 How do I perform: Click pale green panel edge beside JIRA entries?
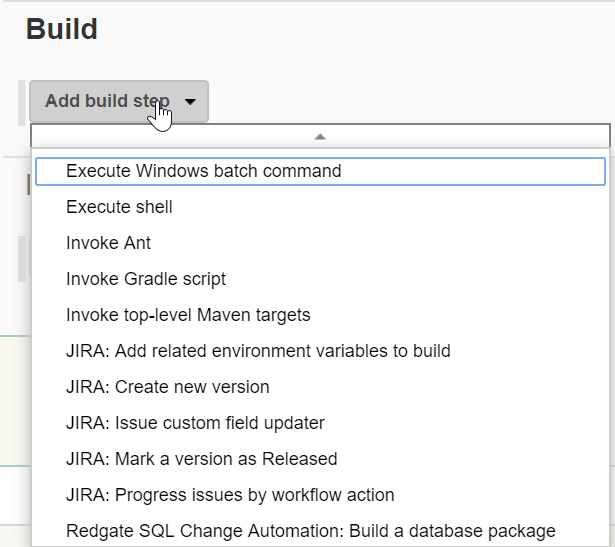[15, 400]
